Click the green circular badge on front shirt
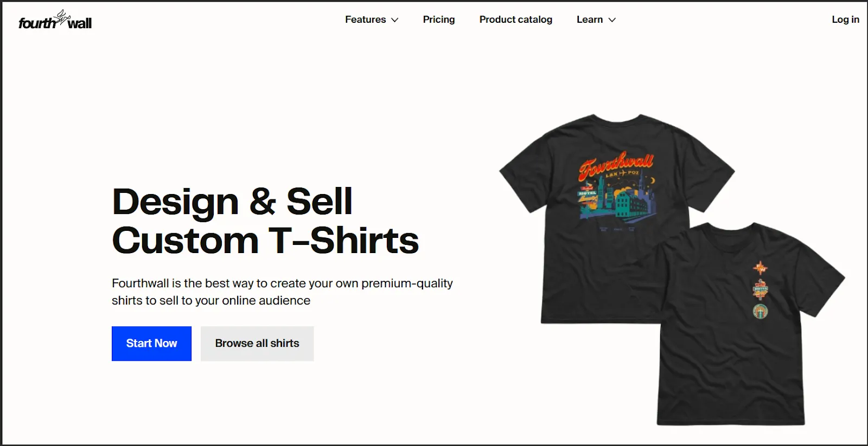868x446 pixels. (x=760, y=311)
